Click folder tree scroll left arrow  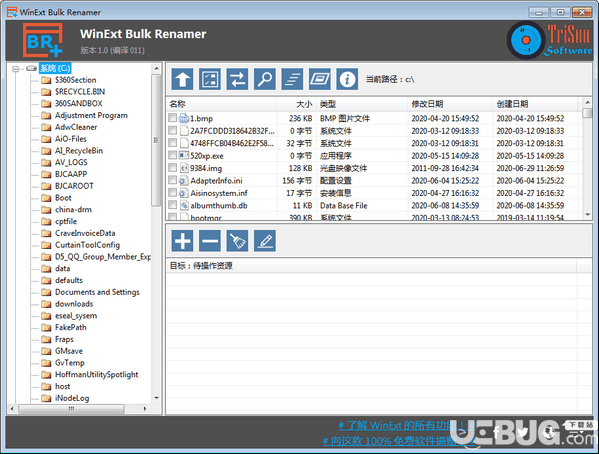click(x=13, y=409)
